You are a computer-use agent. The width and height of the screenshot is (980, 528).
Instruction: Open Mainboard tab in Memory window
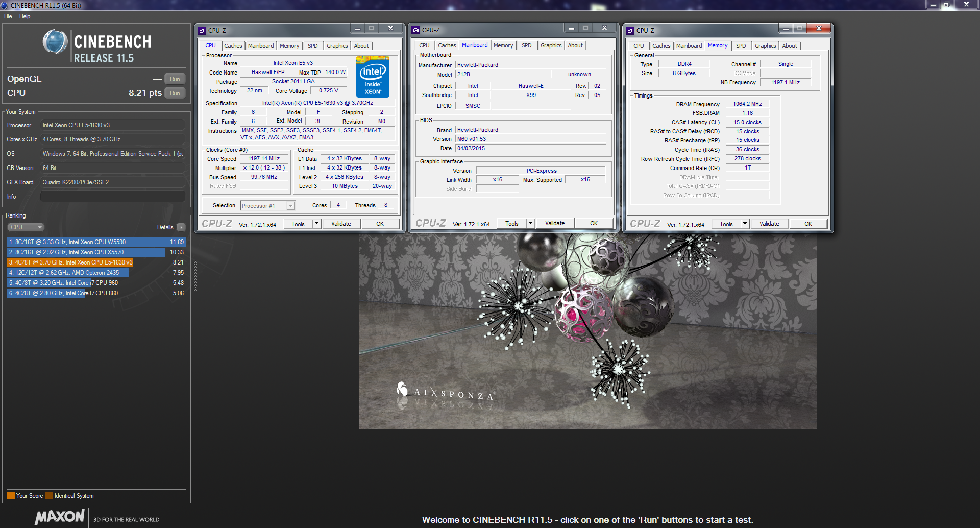coord(689,46)
